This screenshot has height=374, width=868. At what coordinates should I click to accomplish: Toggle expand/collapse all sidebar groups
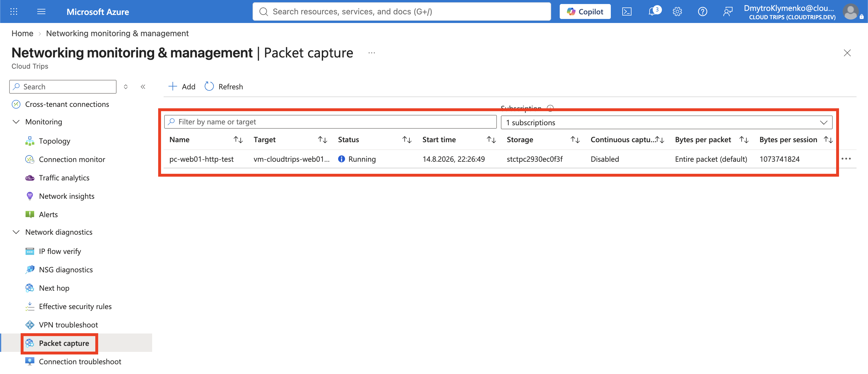[126, 87]
